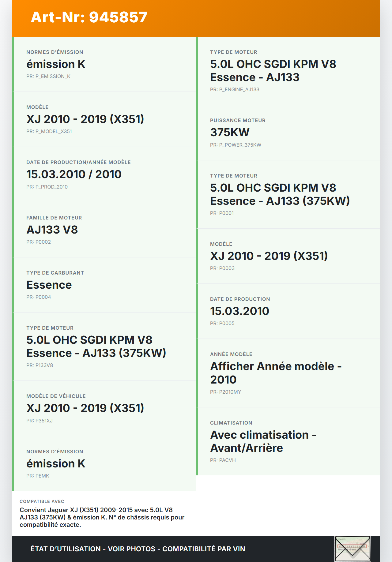Click the PR: P0003 model code label
This screenshot has width=392, height=562.
tap(222, 268)
